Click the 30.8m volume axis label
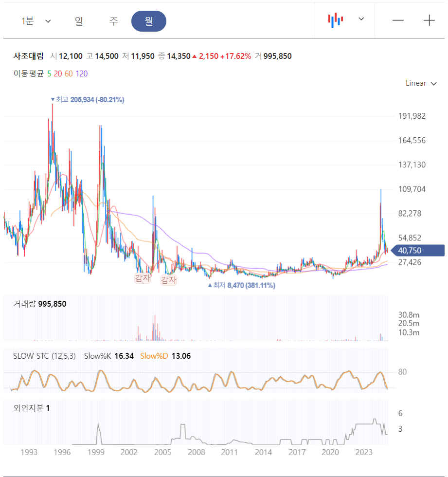Screen dimensions: 448x477 tap(409, 315)
